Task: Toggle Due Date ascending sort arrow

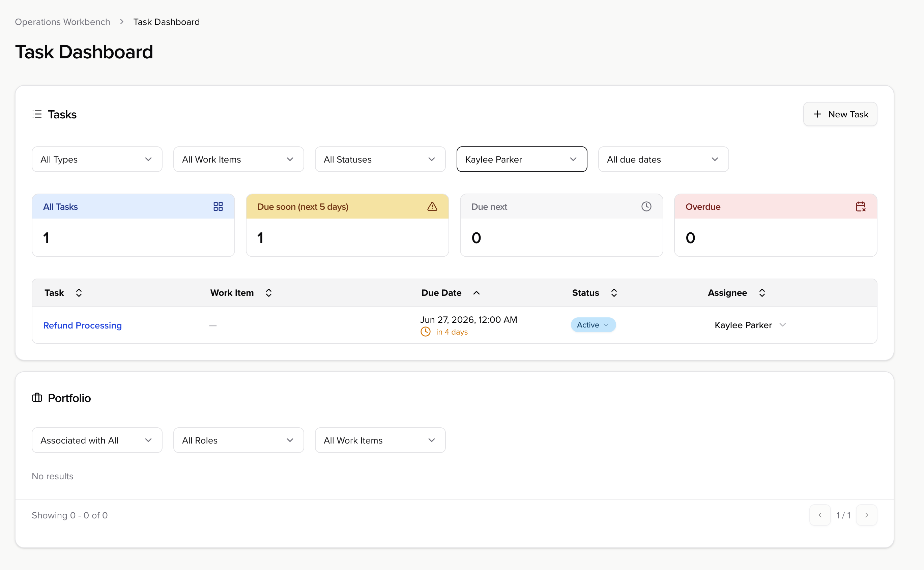Action: click(x=476, y=293)
